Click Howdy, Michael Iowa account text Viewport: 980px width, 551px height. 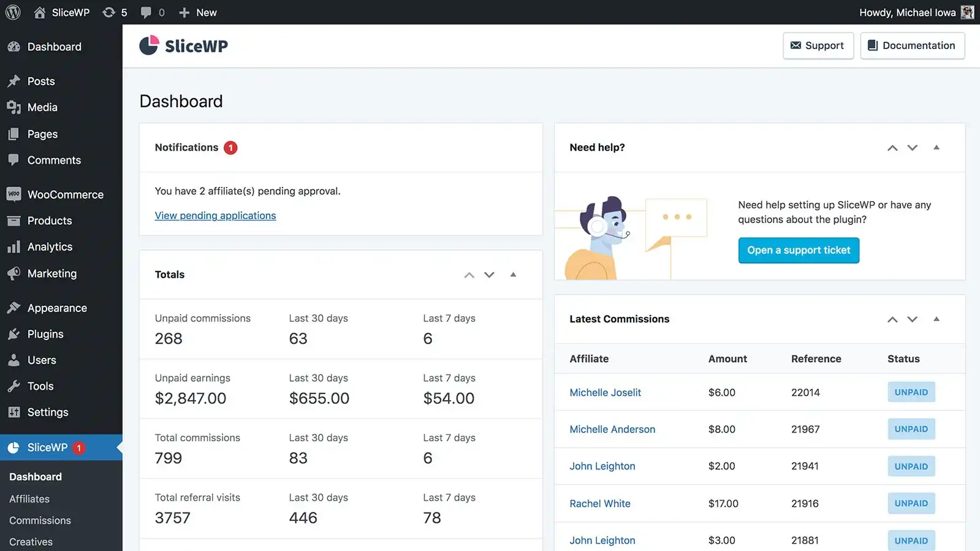pyautogui.click(x=907, y=12)
